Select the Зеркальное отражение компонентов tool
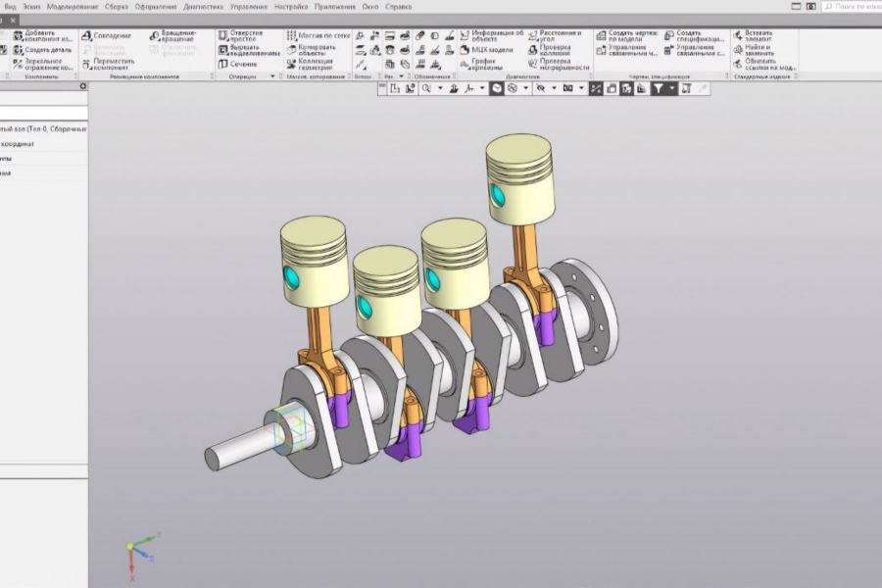The height and width of the screenshot is (588, 882). (43, 64)
